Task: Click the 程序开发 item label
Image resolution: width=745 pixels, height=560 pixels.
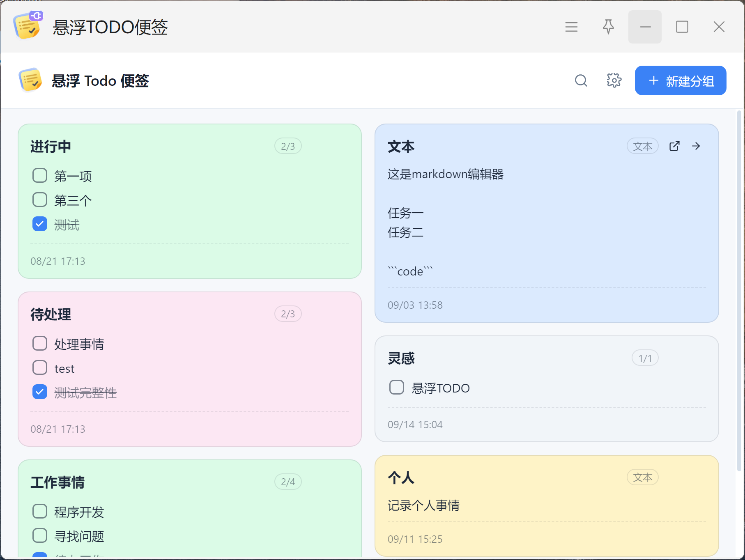Action: point(79,512)
